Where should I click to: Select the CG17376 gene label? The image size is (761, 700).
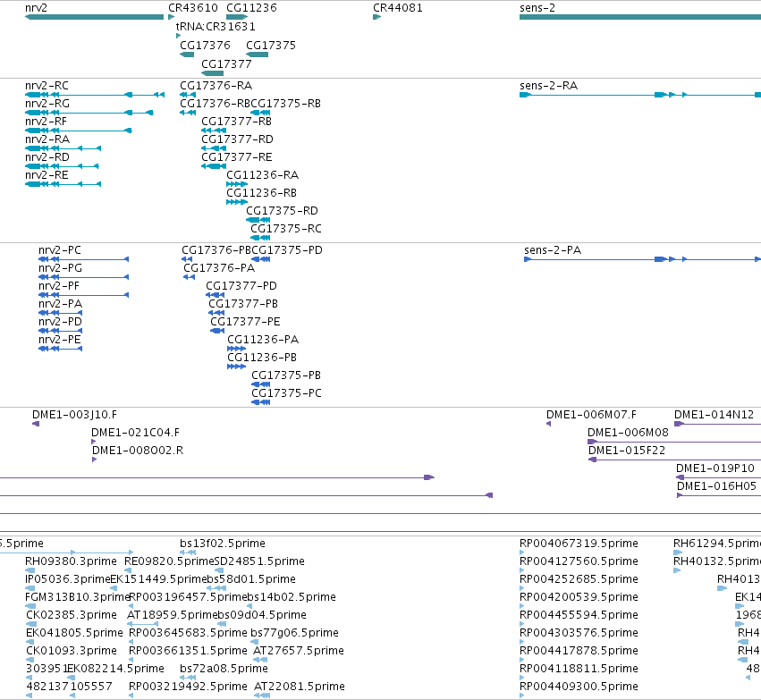pos(205,45)
